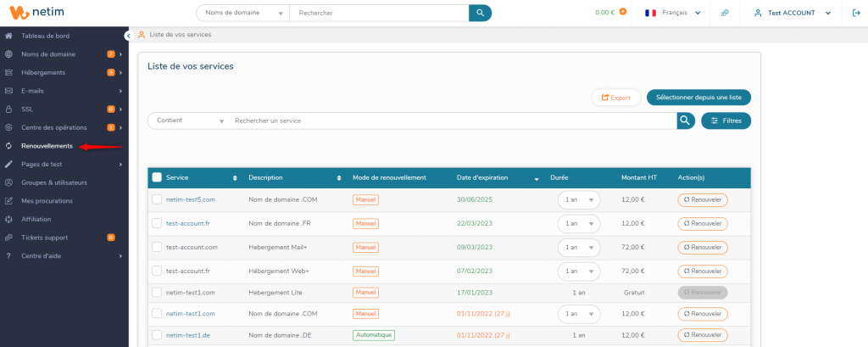The image size is (868, 347).
Task: Click the server icon of Hébergements
Action: tap(8, 73)
